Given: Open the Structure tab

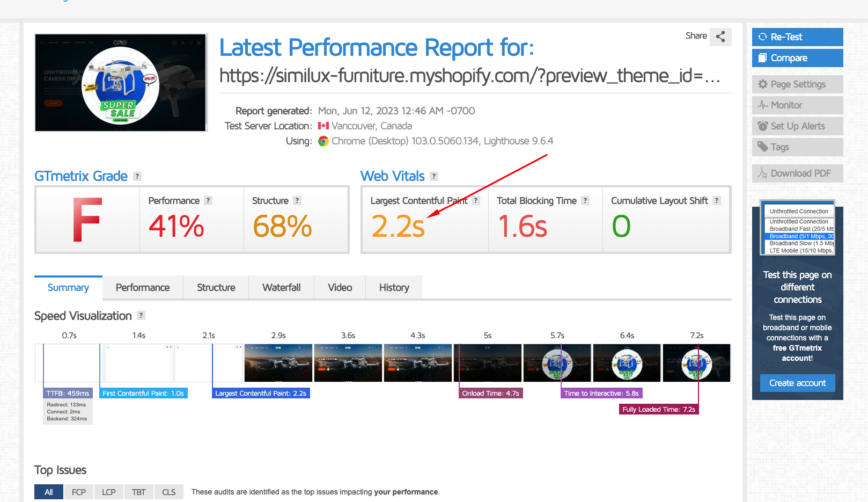Looking at the screenshot, I should 216,287.
